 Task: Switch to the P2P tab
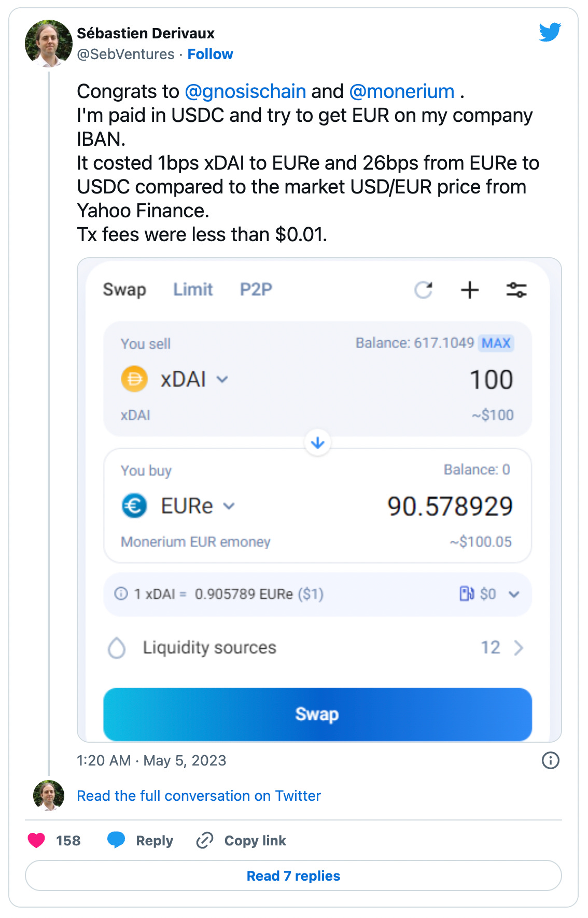click(256, 289)
